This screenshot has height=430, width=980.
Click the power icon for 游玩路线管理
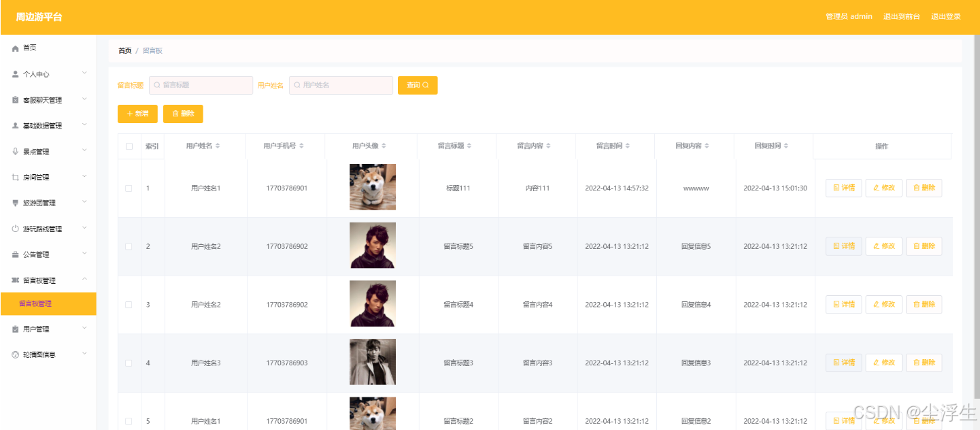point(15,229)
